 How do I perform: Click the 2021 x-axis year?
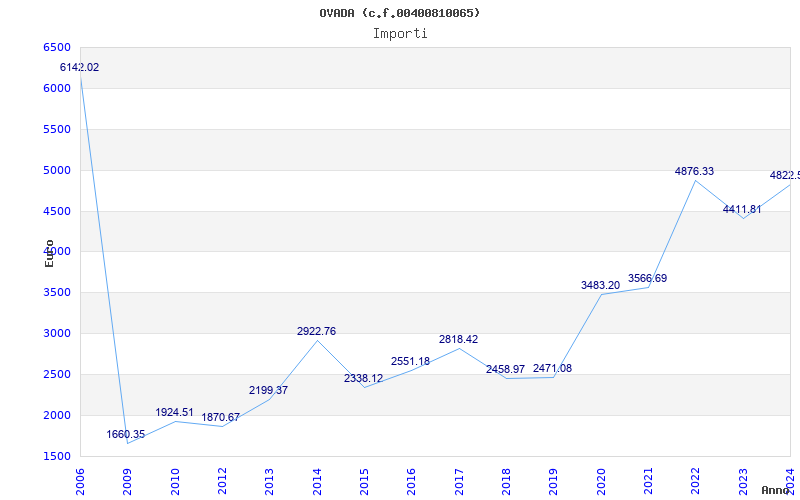[x=648, y=481]
